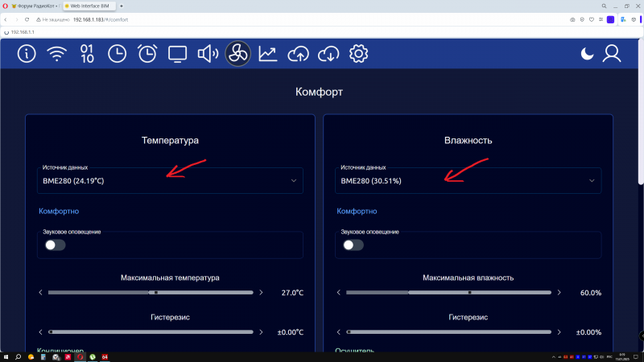The height and width of the screenshot is (362, 644).
Task: Click the taskbar clock and date
Action: click(622, 357)
